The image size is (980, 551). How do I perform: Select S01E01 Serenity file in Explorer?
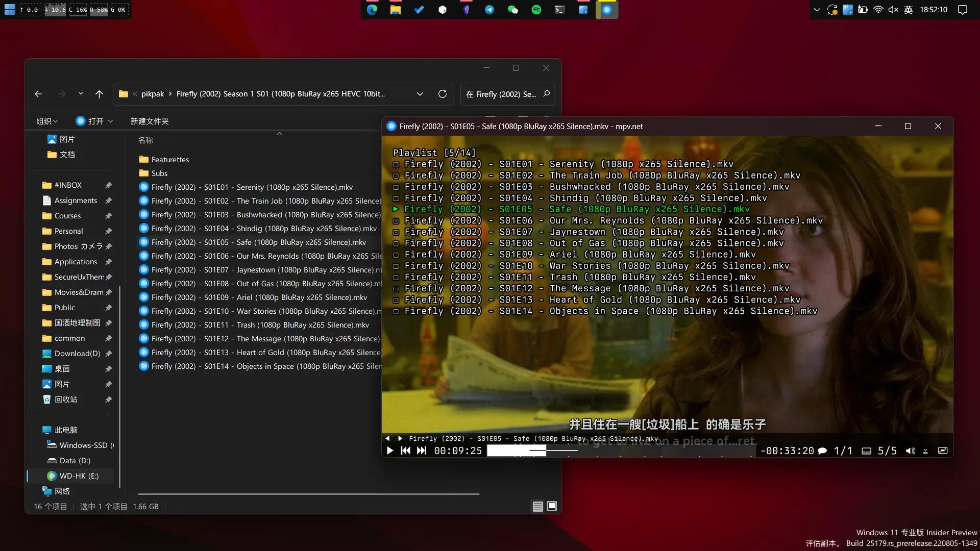[246, 187]
